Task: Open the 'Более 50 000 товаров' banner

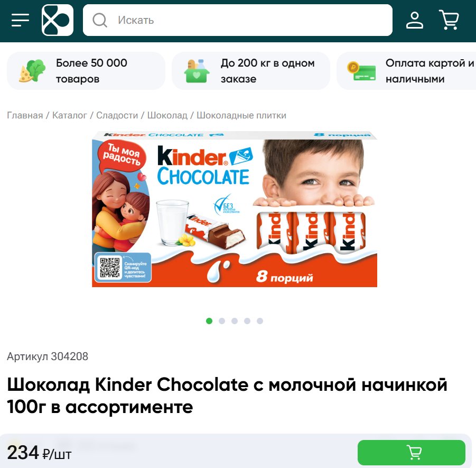Action: click(86, 71)
